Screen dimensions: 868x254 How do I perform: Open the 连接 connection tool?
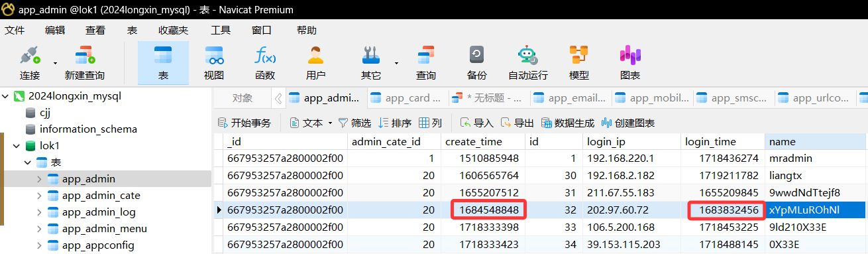click(30, 63)
